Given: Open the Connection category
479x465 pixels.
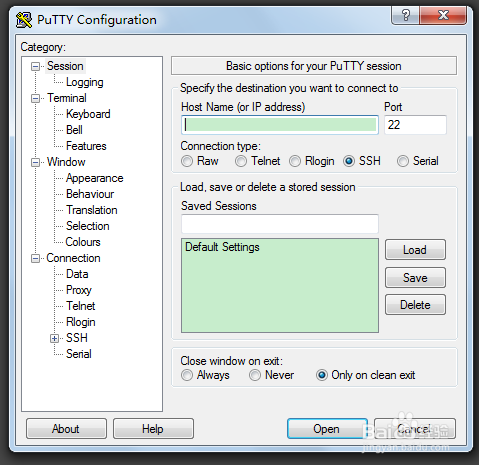Looking at the screenshot, I should [73, 258].
